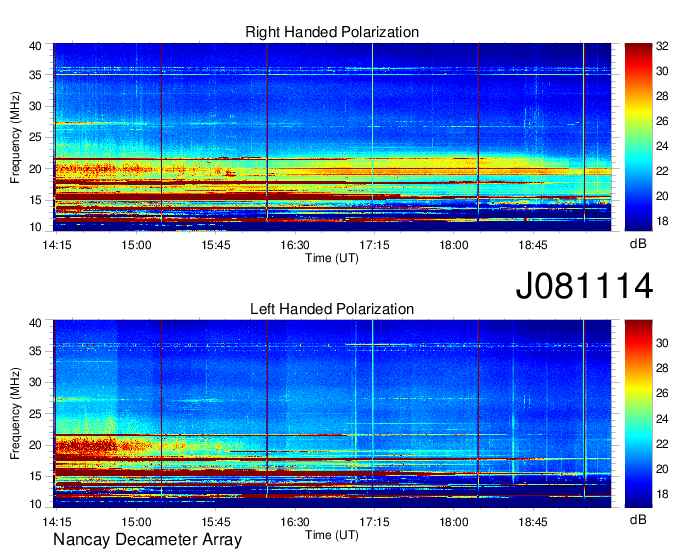Click the dB label under Left Handed color bar

pos(638,519)
